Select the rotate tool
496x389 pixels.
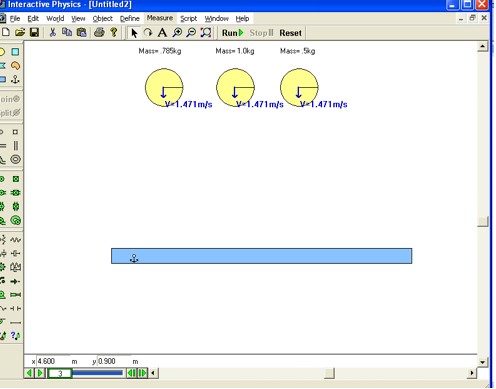coord(148,33)
